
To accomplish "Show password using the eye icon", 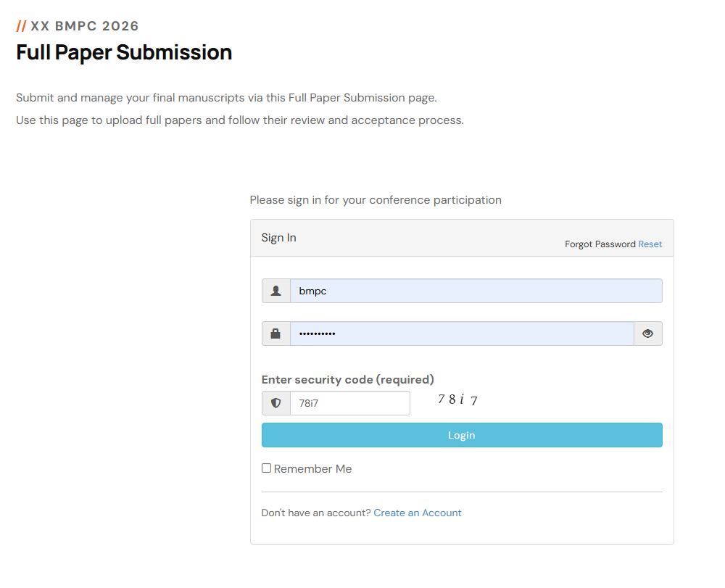I will click(x=647, y=334).
